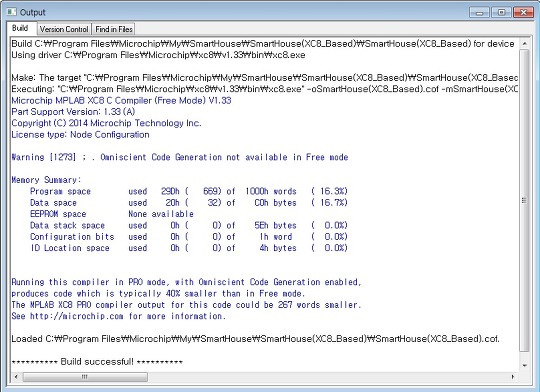This screenshot has height=392, width=540.
Task: Click the 'Make: The target' line
Action: click(x=264, y=78)
